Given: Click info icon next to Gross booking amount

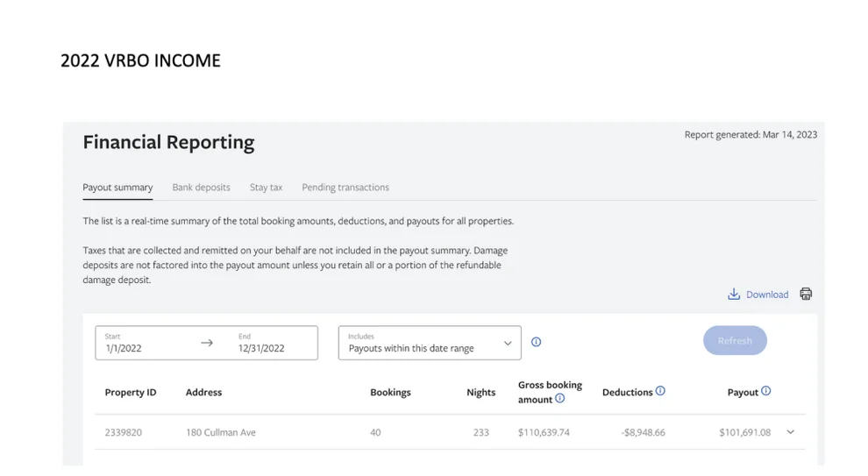Looking at the screenshot, I should click(x=559, y=399).
